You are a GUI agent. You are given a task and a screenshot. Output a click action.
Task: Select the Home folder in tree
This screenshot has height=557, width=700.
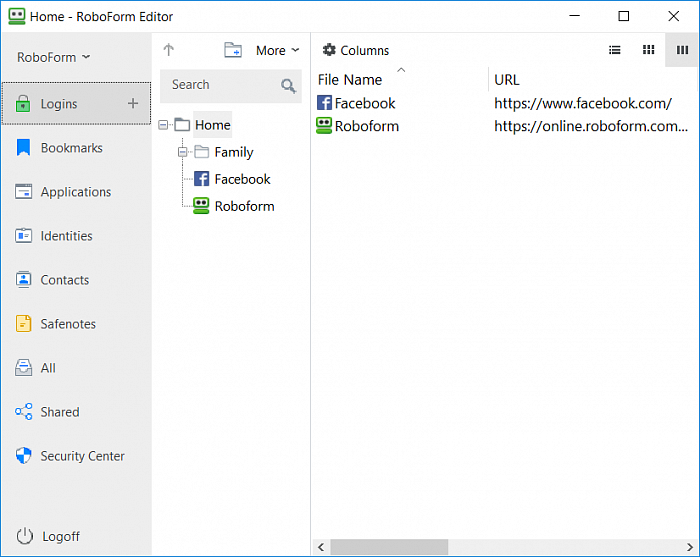coord(212,125)
